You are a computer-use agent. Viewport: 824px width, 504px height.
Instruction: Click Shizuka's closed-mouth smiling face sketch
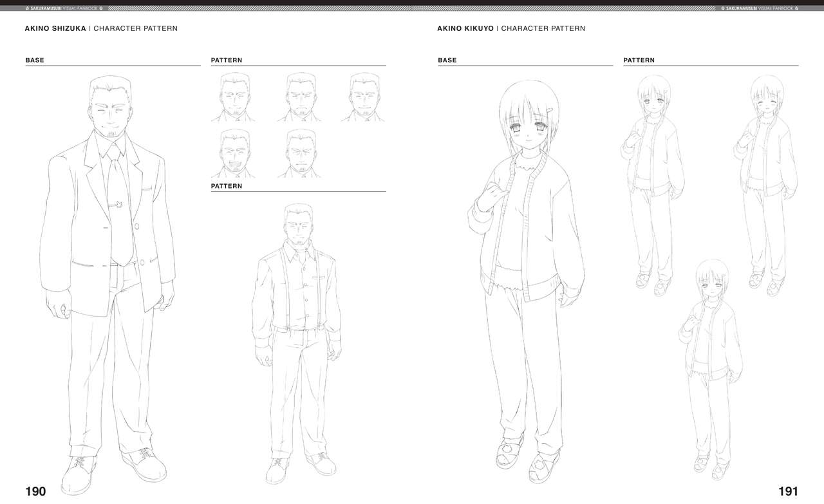point(234,97)
